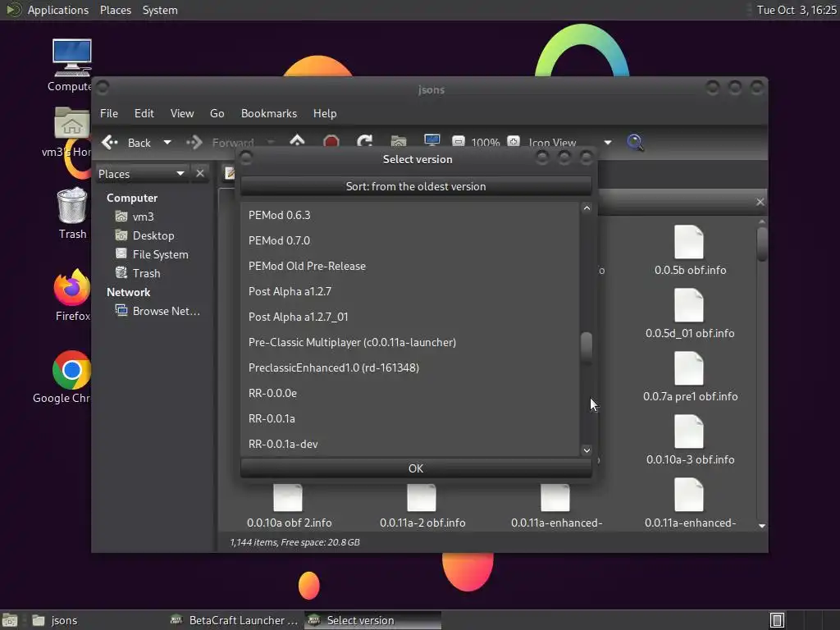840x630 pixels.
Task: Close the Places sidebar panel
Action: coord(200,174)
